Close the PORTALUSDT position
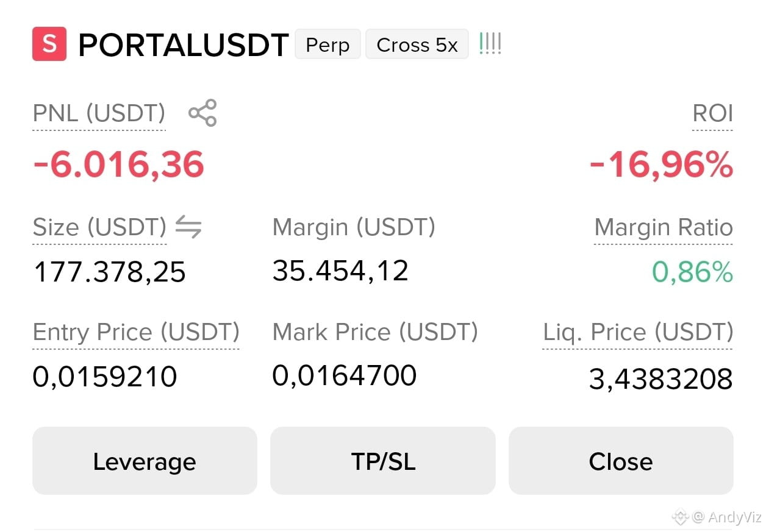The height and width of the screenshot is (532, 766). tap(621, 461)
